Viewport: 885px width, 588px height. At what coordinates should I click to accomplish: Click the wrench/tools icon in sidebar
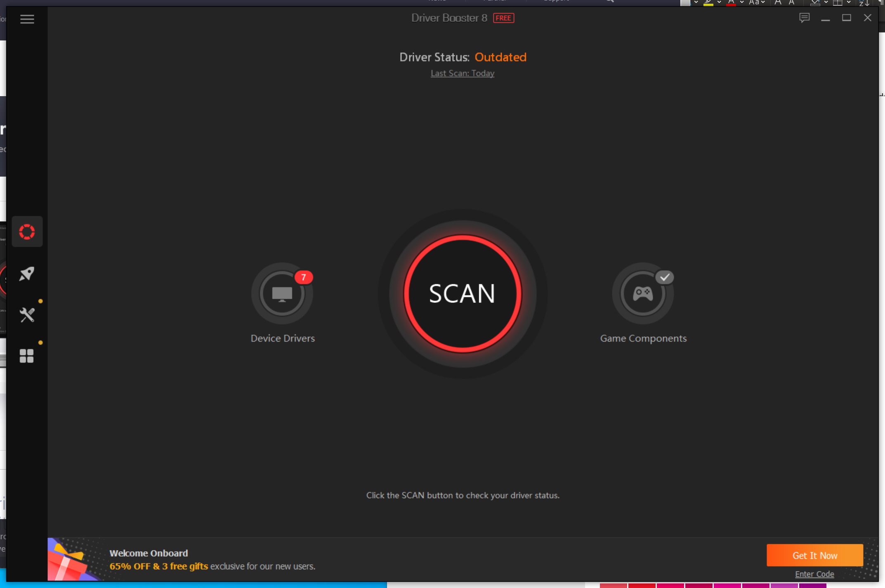pyautogui.click(x=28, y=315)
